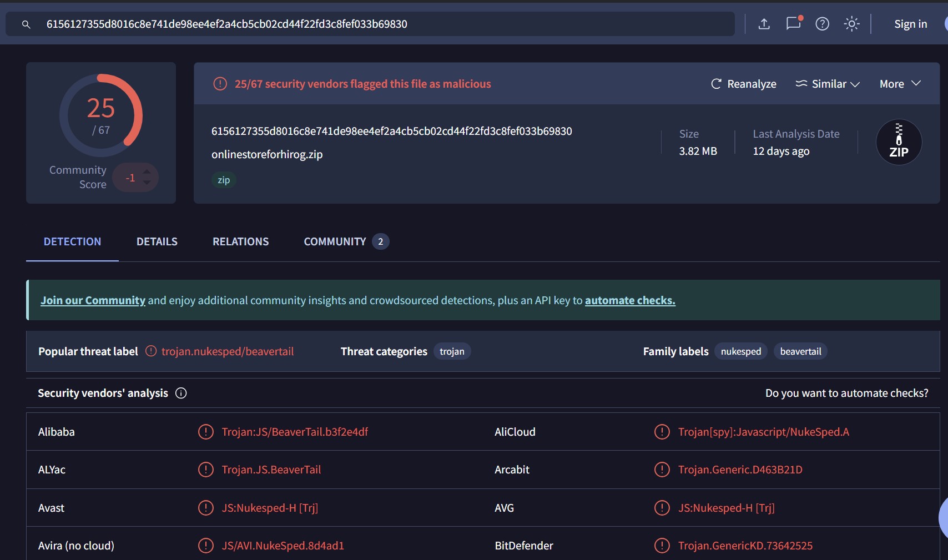Viewport: 948px width, 560px height.
Task: Click the Sign in link
Action: click(x=911, y=24)
